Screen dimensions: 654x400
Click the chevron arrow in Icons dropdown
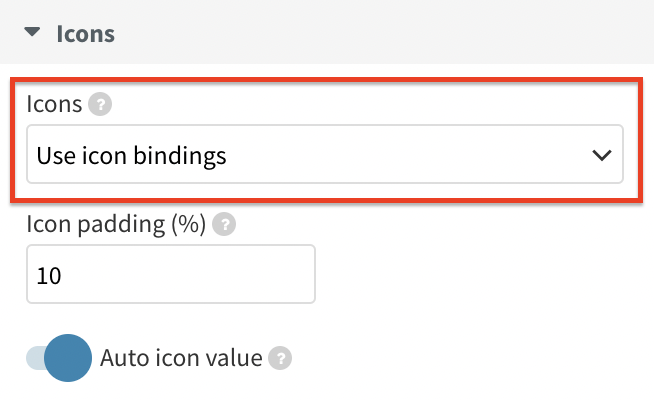click(601, 155)
